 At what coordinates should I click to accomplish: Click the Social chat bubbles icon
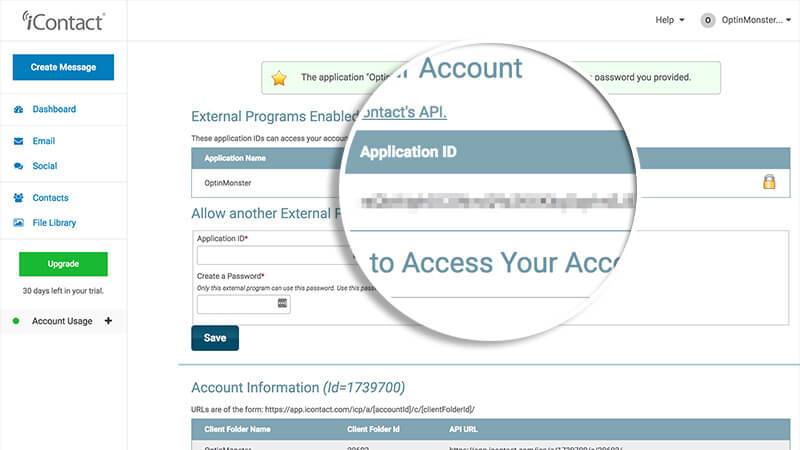(x=18, y=166)
